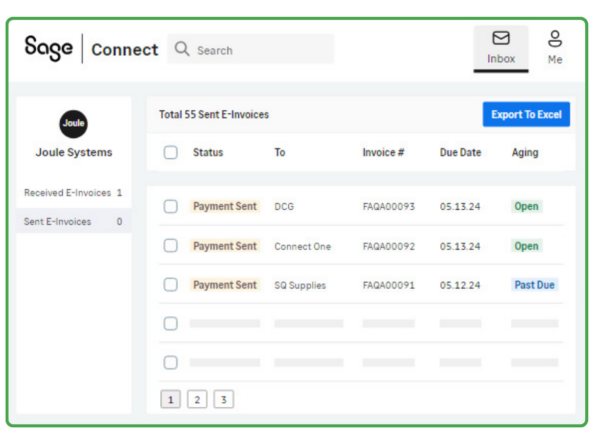Sort by Status column header
This screenshot has height=440, width=600.
[208, 153]
